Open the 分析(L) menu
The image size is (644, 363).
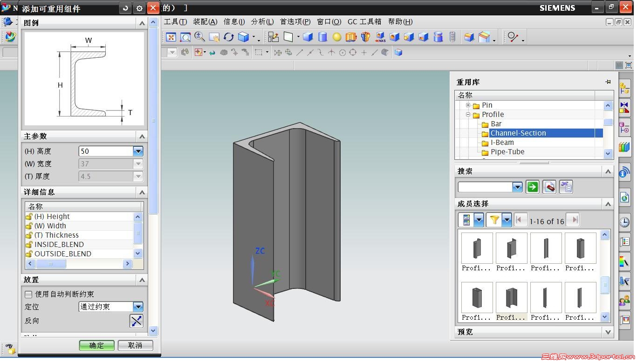click(262, 21)
